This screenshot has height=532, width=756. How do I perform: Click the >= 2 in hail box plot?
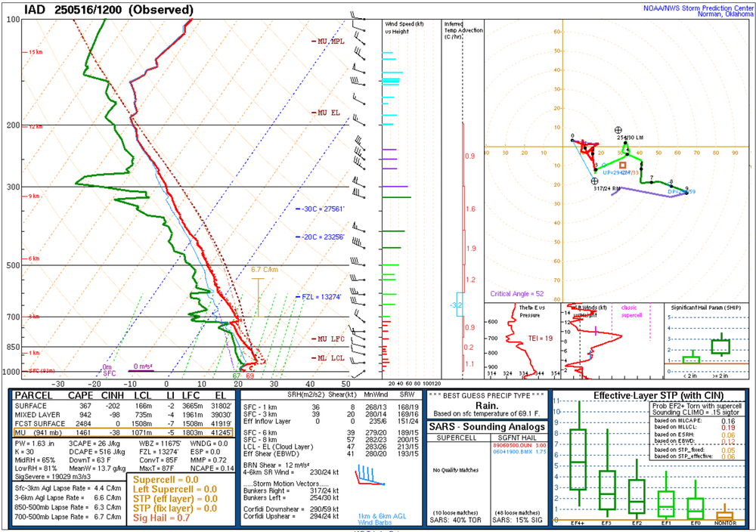720,346
